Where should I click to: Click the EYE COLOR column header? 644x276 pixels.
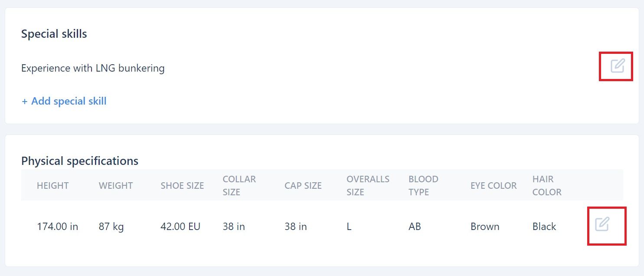tap(494, 186)
